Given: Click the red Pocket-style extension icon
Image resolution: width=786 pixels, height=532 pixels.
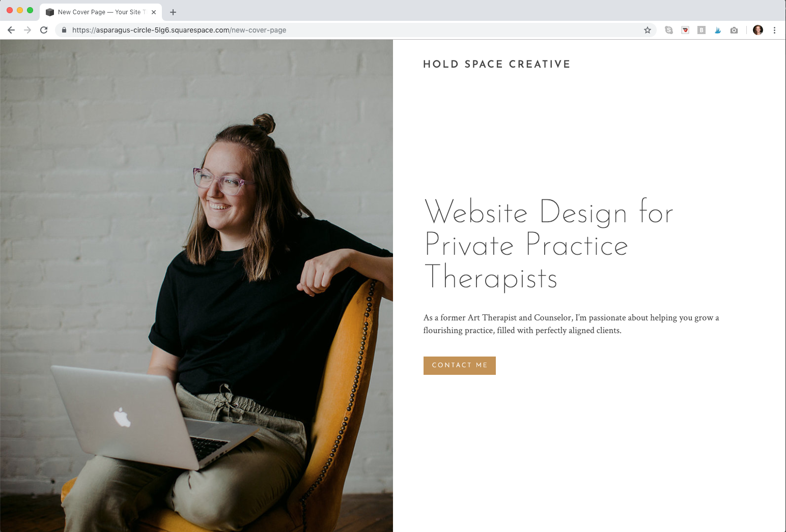Looking at the screenshot, I should [685, 30].
